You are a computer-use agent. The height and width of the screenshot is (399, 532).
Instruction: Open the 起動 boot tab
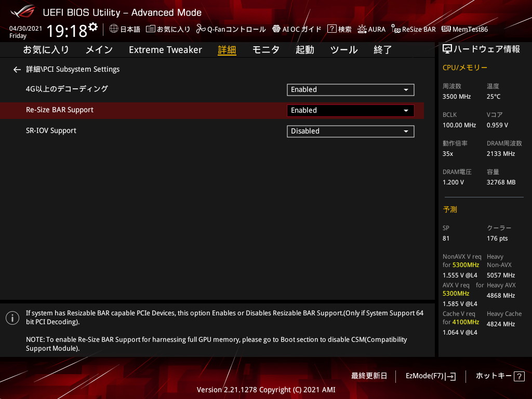coord(304,50)
